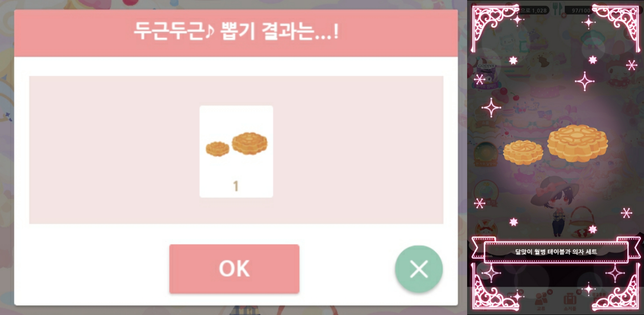The width and height of the screenshot is (644, 315).
Task: Click the dialog title header text
Action: pos(236,32)
